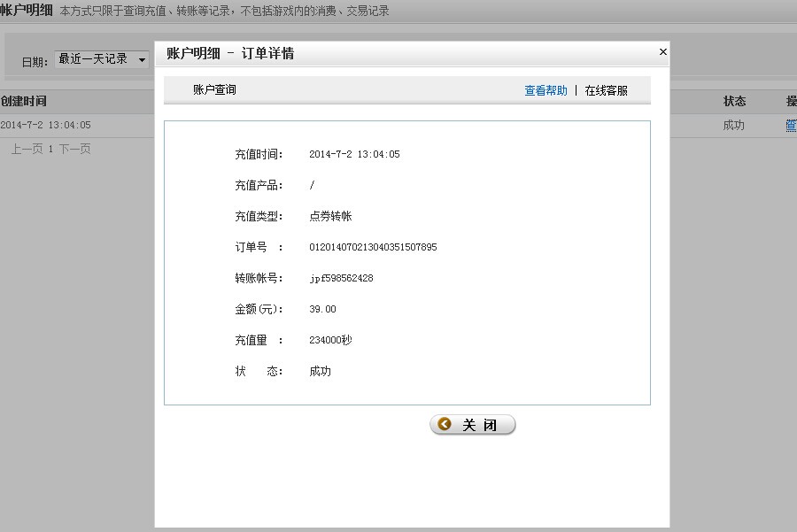Click the 状态 column header
The height and width of the screenshot is (532, 797).
(x=734, y=101)
